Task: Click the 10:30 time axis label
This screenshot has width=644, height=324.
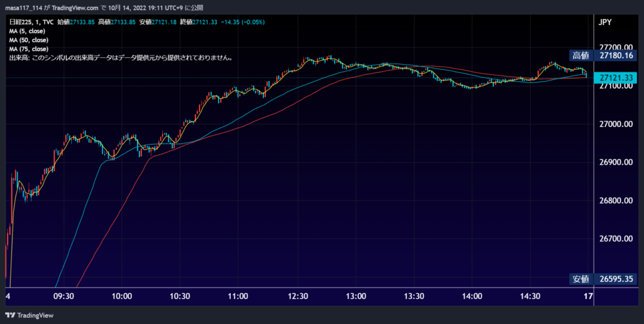Action: [180, 296]
